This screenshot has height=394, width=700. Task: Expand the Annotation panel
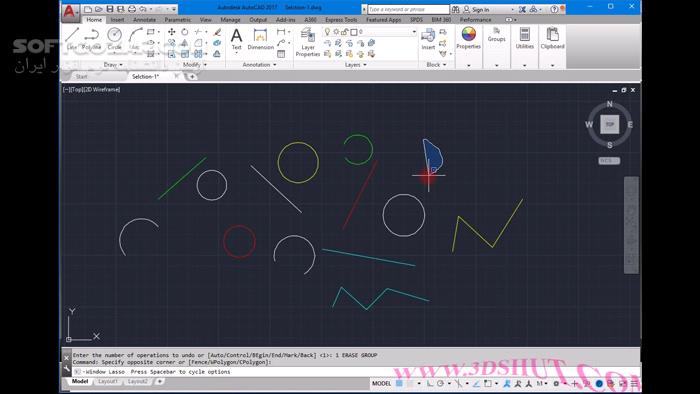tap(259, 65)
